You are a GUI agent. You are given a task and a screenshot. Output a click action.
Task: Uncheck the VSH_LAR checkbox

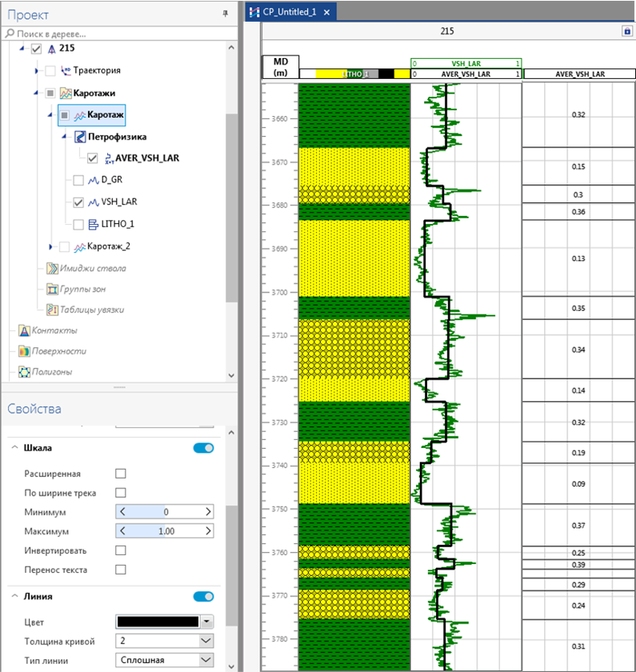pos(78,202)
